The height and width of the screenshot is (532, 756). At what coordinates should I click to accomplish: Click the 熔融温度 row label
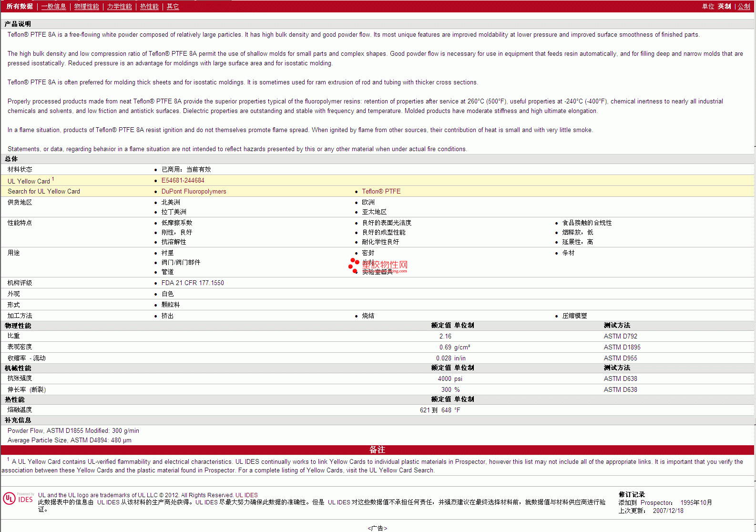click(20, 410)
